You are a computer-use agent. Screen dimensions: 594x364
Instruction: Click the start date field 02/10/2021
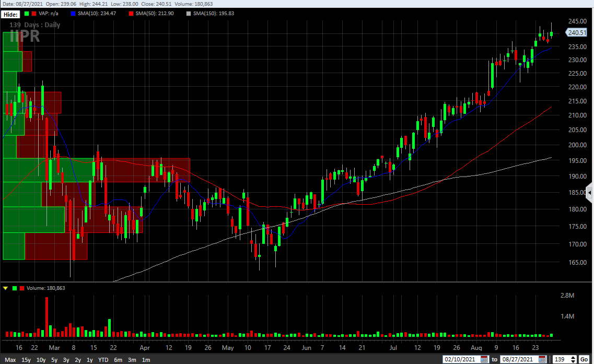coord(461,359)
